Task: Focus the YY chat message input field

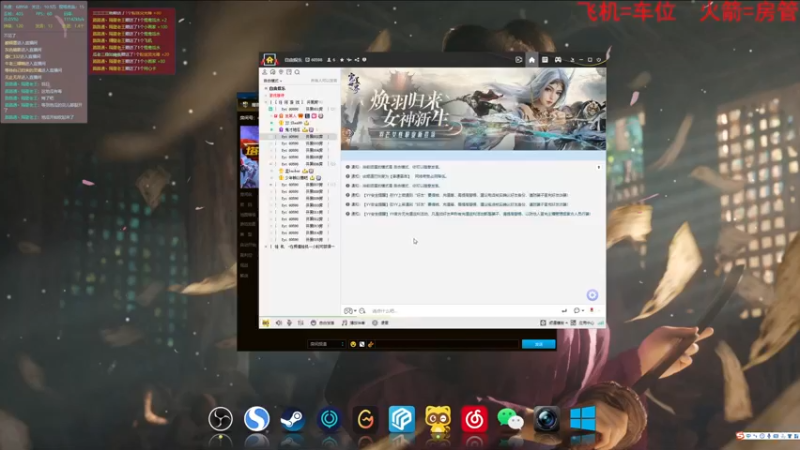Action: pos(462,311)
